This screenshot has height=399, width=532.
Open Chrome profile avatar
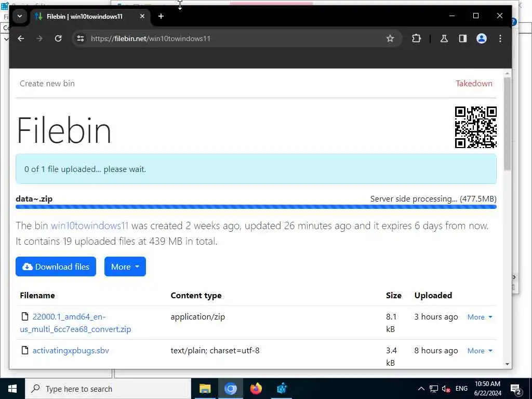[x=482, y=38]
